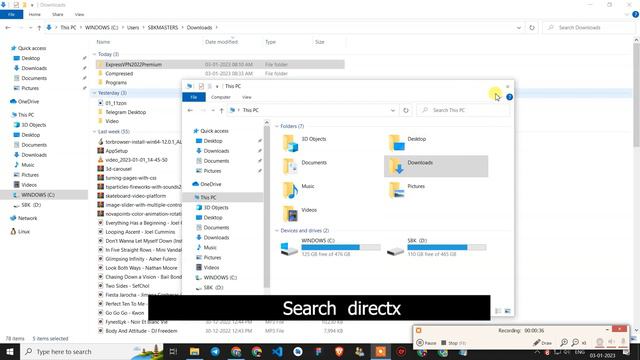
Task: Activate the Draw tool in the recorder
Action: point(542,342)
